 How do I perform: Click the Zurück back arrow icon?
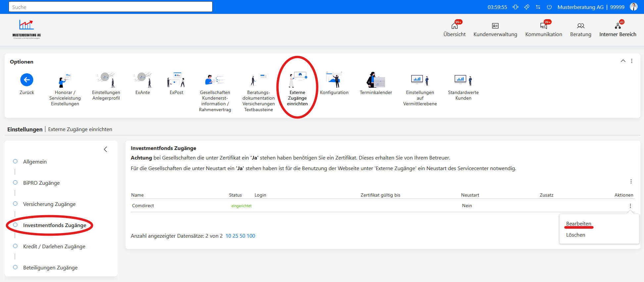pyautogui.click(x=27, y=80)
